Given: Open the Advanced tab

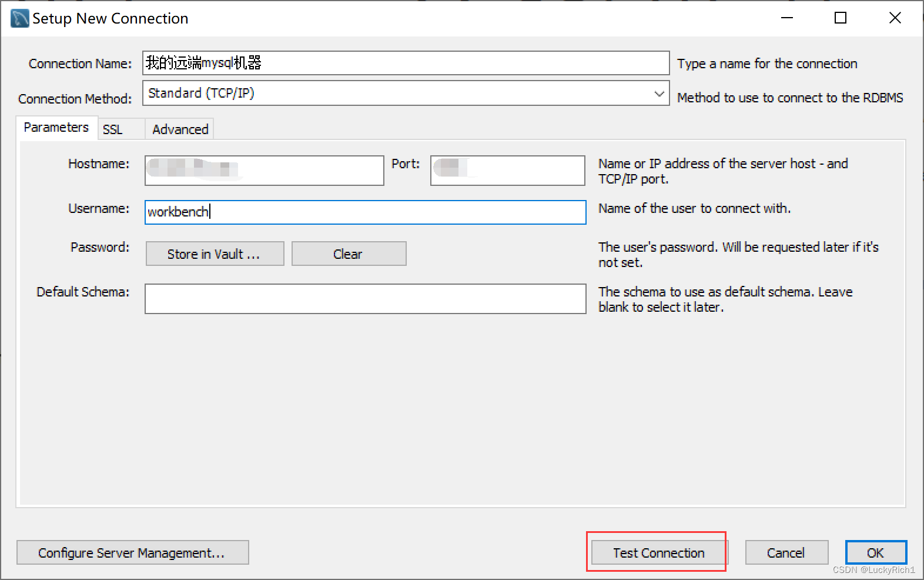Looking at the screenshot, I should pyautogui.click(x=180, y=129).
